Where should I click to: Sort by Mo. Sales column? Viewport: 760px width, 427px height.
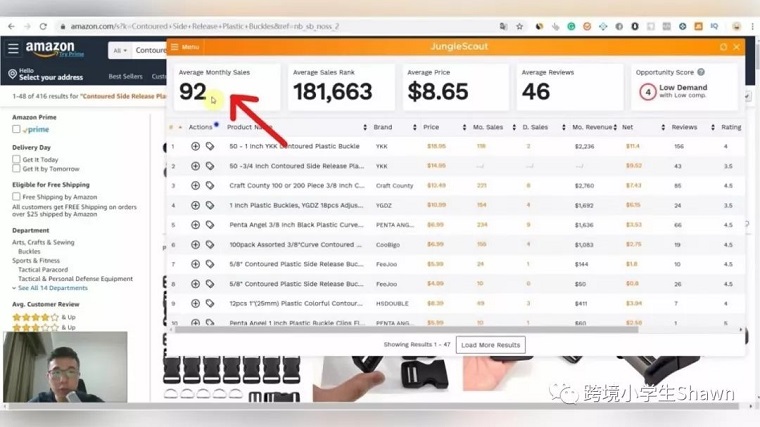coord(514,127)
